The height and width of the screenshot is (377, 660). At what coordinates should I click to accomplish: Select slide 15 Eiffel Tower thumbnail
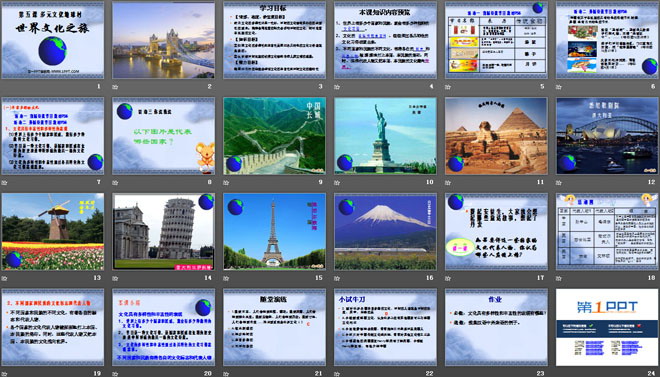274,231
